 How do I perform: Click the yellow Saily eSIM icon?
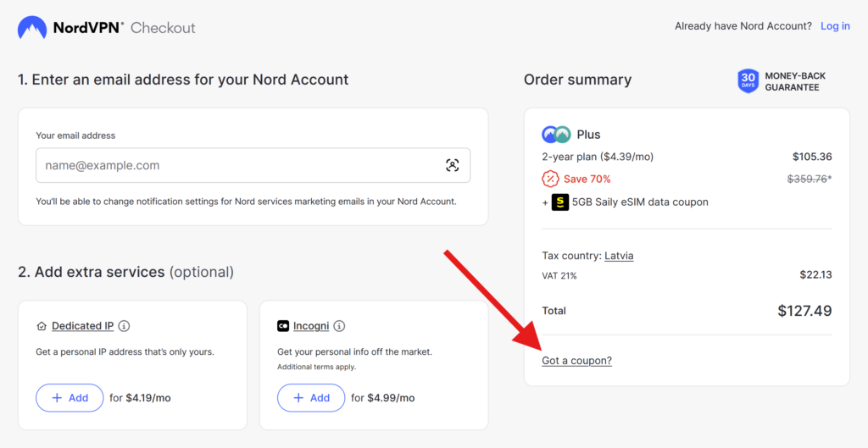(x=560, y=202)
